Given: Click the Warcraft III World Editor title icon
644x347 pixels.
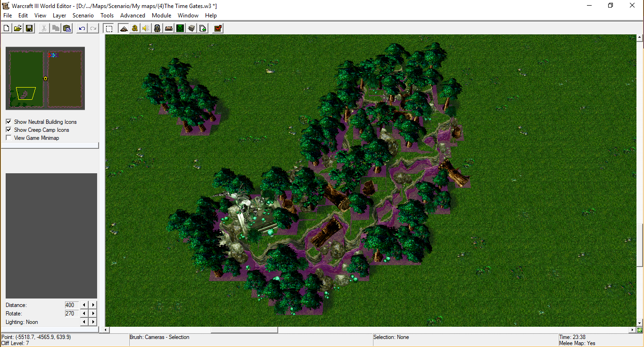Looking at the screenshot, I should 6,6.
